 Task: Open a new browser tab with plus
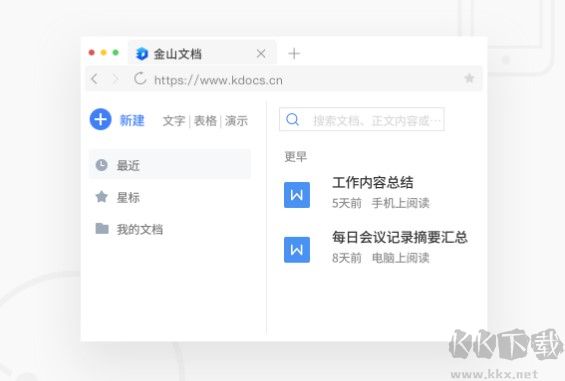[x=294, y=54]
